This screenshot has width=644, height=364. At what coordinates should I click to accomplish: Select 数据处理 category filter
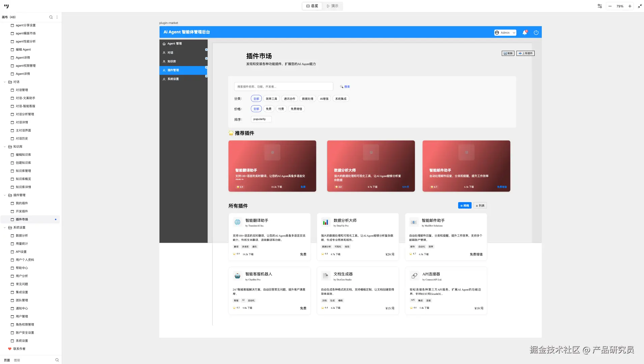click(308, 99)
